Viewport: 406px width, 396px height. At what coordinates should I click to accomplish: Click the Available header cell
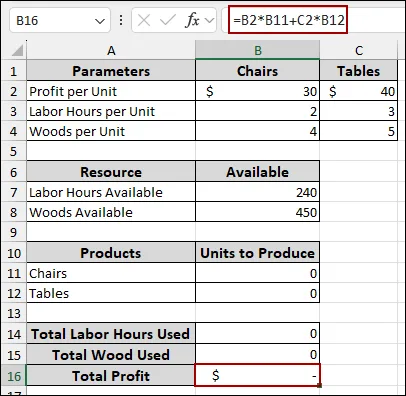pos(257,172)
